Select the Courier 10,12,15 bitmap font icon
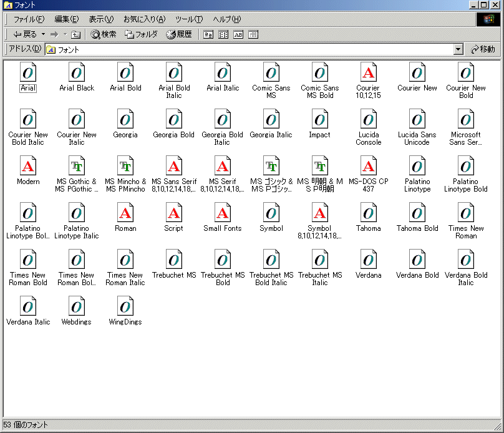 click(x=369, y=72)
